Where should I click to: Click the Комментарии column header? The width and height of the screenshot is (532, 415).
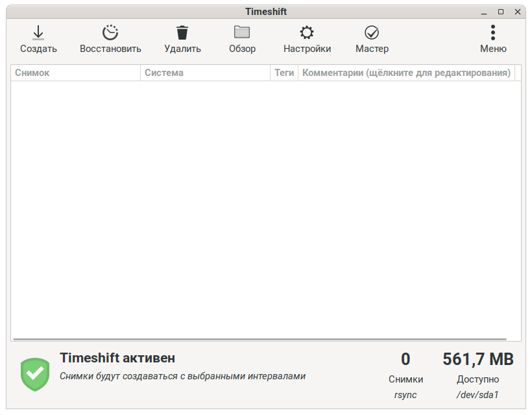pos(407,73)
